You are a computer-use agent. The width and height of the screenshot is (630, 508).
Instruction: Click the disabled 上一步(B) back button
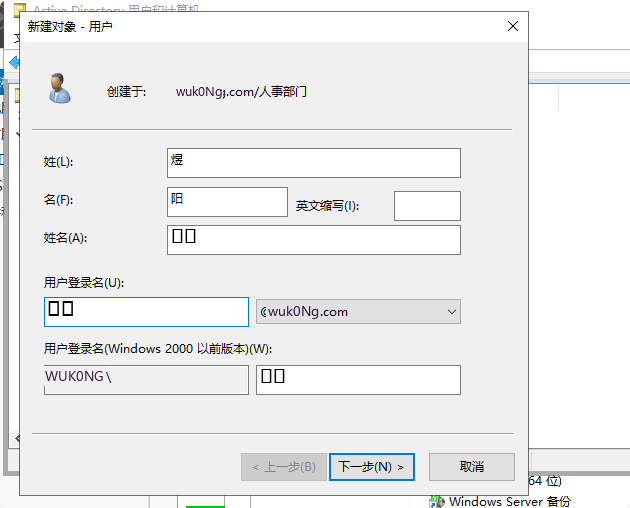284,467
